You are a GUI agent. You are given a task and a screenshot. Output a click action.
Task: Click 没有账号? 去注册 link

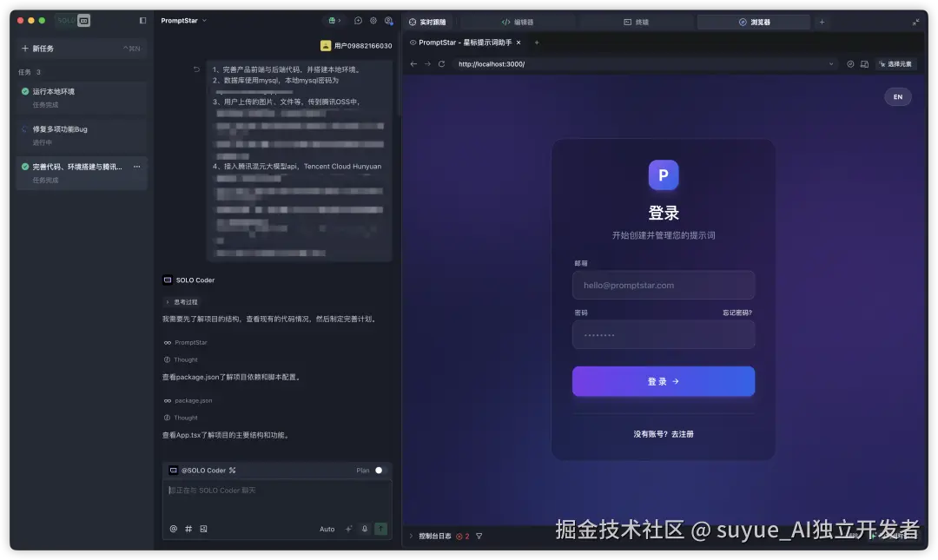click(x=664, y=434)
